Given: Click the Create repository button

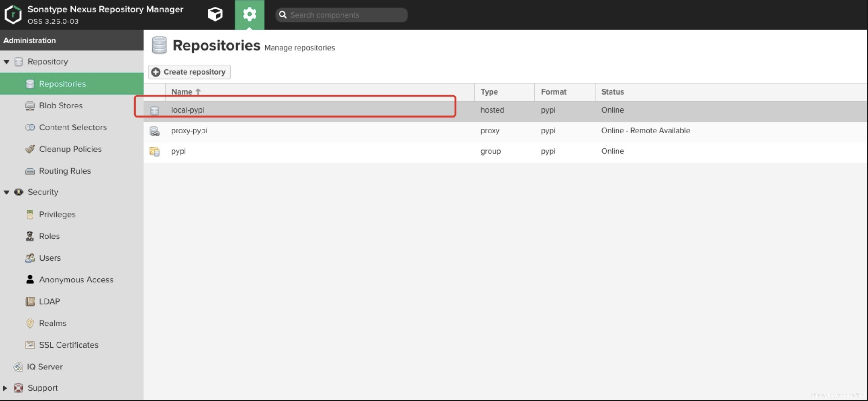Looking at the screenshot, I should 190,72.
